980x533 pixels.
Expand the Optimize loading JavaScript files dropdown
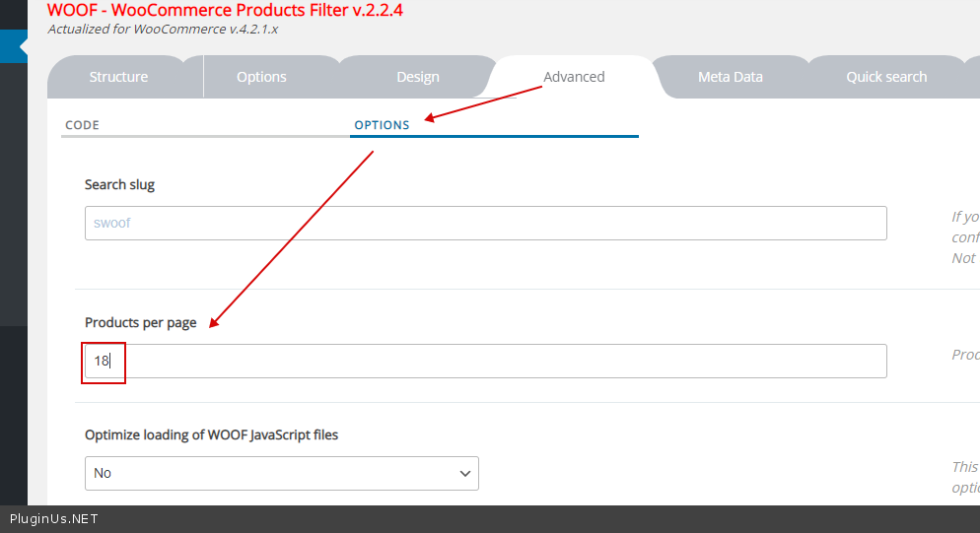282,473
